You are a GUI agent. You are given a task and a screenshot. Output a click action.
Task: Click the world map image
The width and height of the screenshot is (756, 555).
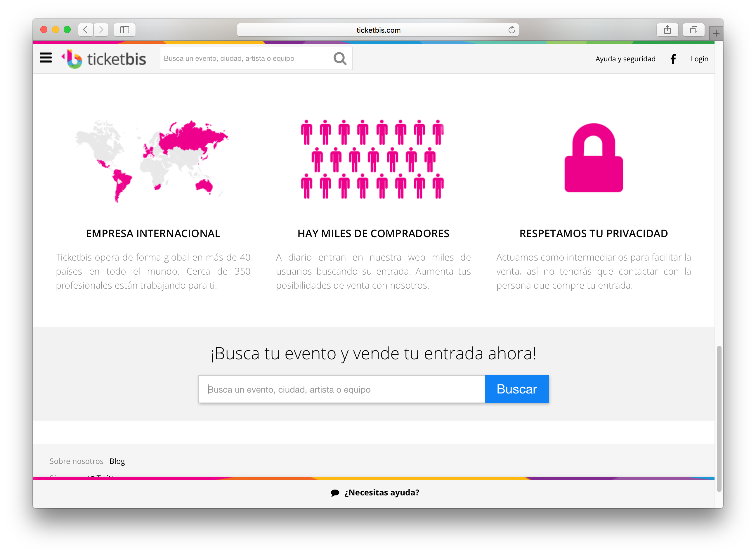(x=152, y=161)
